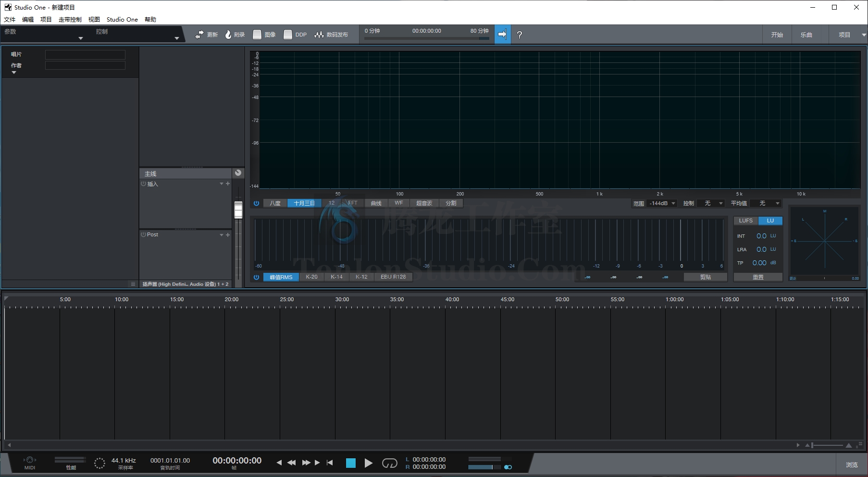Select the FFT analyzer mode
The width and height of the screenshot is (868, 477).
pyautogui.click(x=353, y=203)
